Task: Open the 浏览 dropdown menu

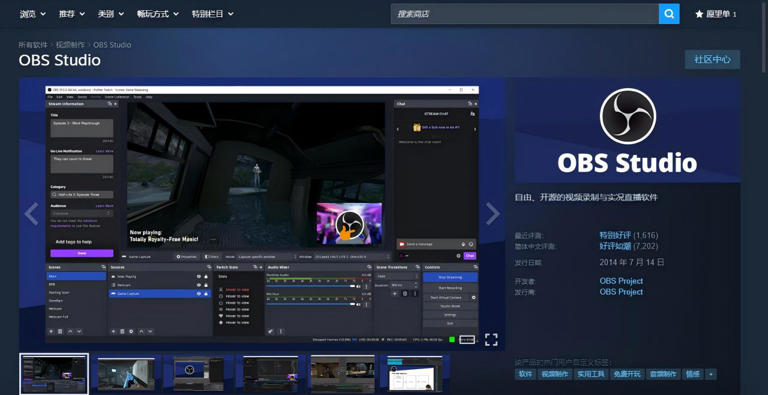Action: (x=33, y=14)
